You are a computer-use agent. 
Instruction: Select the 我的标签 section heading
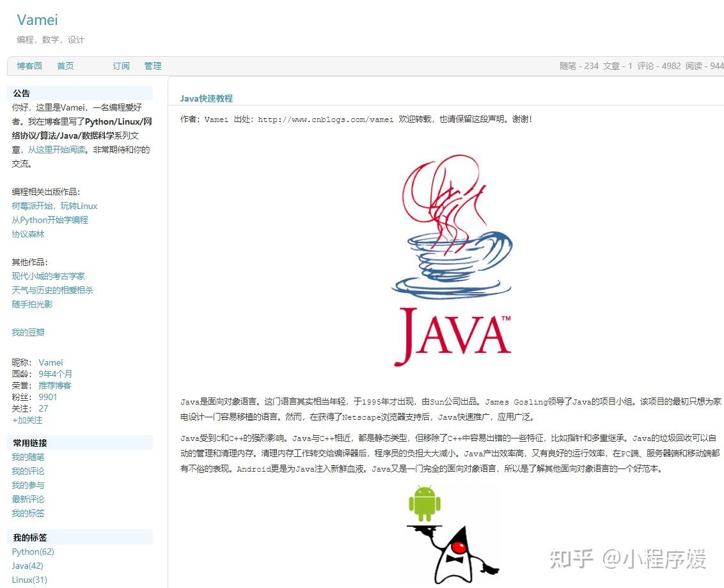(x=30, y=538)
